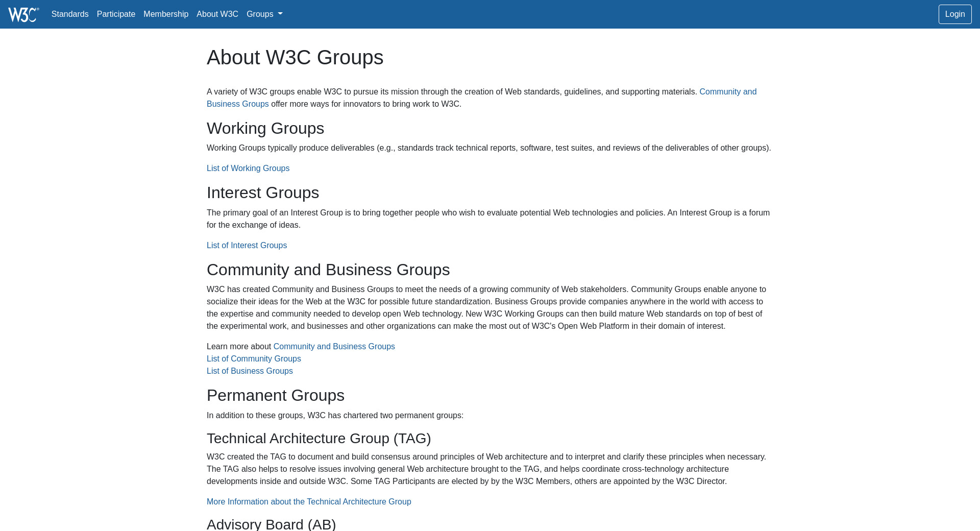
Task: Click the 'Working Groups' section heading
Action: coord(265,128)
